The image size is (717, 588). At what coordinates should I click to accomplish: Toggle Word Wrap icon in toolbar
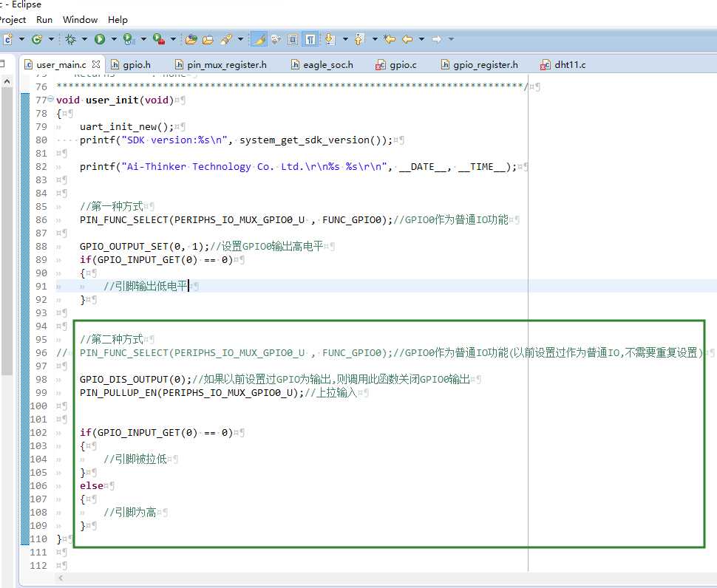(x=276, y=40)
